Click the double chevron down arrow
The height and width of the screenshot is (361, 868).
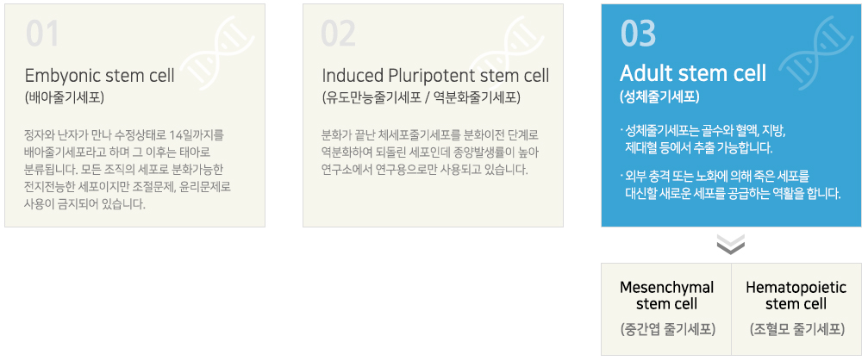coord(731,244)
